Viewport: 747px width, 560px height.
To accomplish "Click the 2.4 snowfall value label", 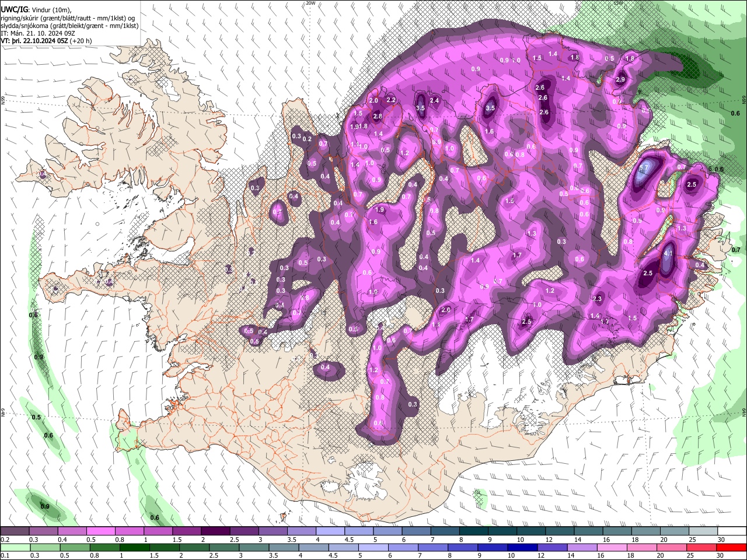I will (x=434, y=100).
